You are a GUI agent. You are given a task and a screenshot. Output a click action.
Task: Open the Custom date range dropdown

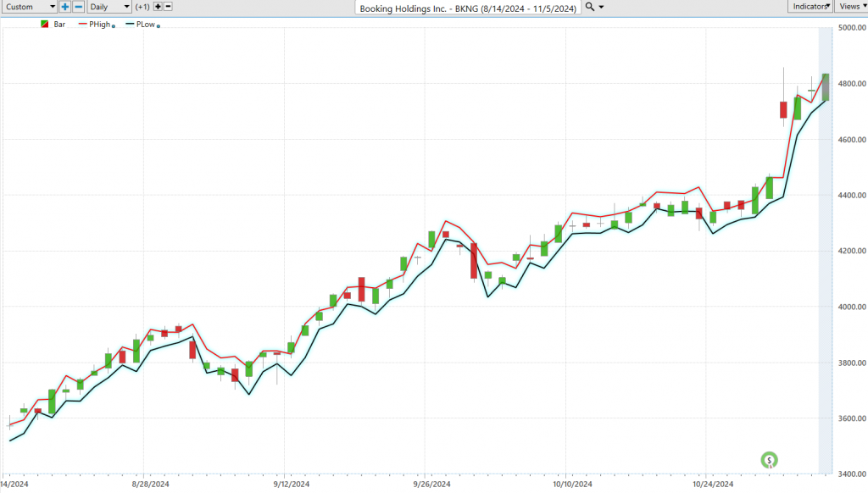[x=29, y=7]
